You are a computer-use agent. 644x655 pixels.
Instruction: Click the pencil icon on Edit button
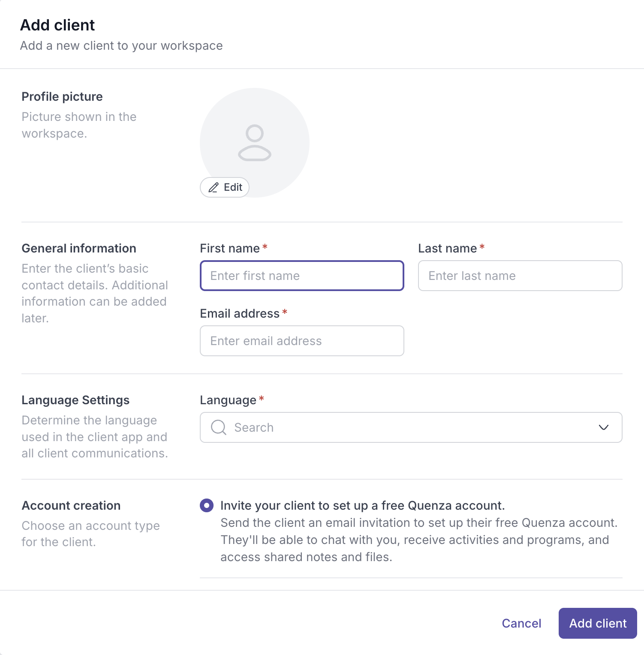tap(214, 187)
